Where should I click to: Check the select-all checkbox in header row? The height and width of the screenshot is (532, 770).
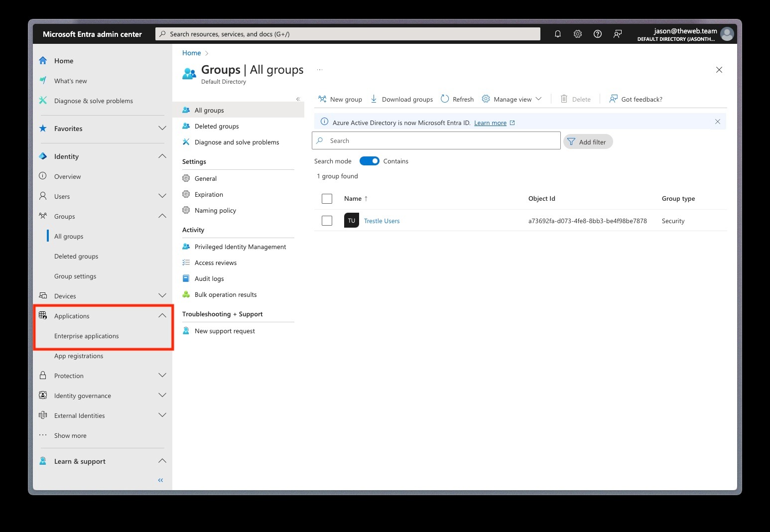[x=327, y=199]
